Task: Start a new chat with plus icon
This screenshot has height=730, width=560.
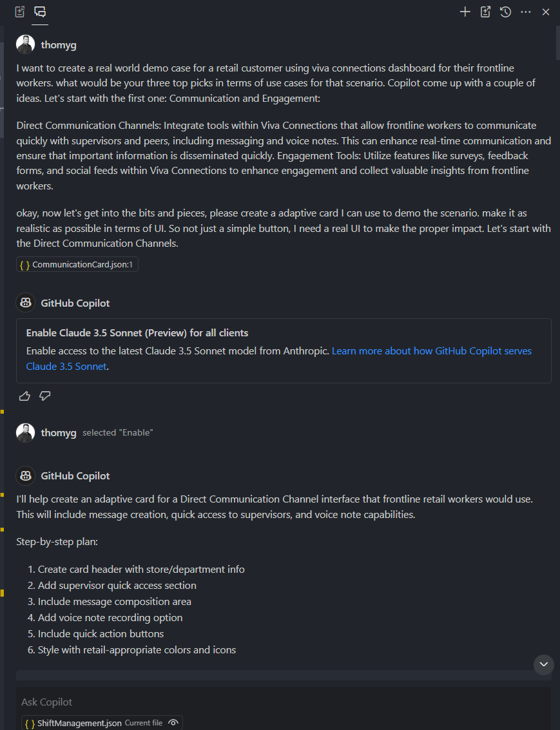Action: pos(465,12)
